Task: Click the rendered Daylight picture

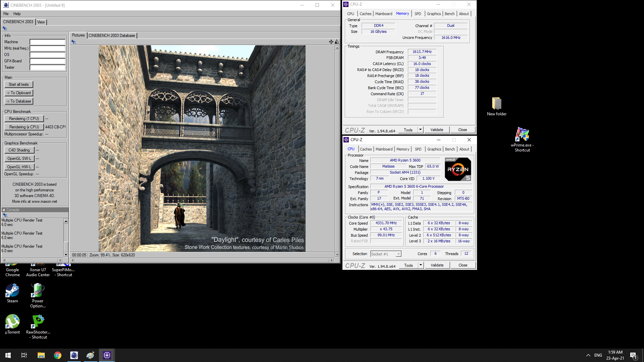Action: point(202,148)
